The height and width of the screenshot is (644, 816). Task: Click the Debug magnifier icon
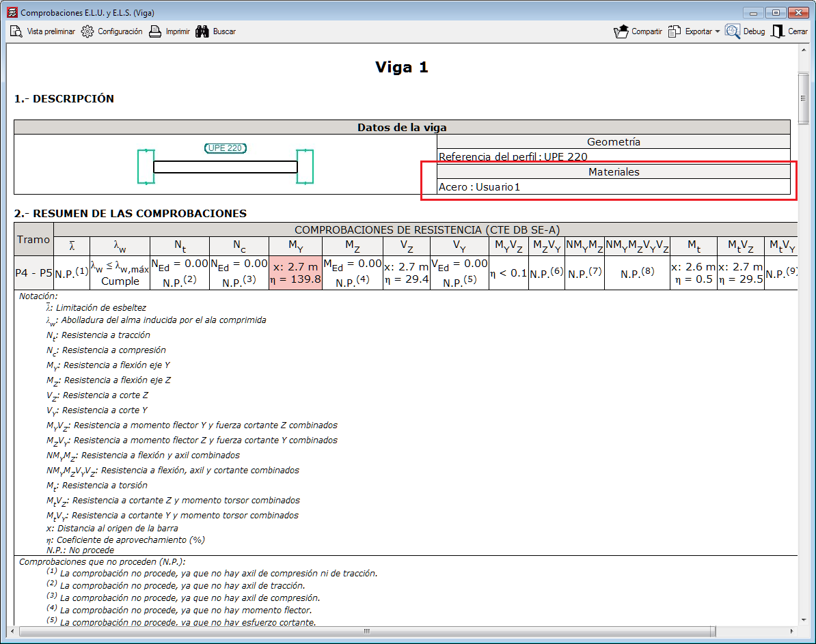tap(733, 31)
